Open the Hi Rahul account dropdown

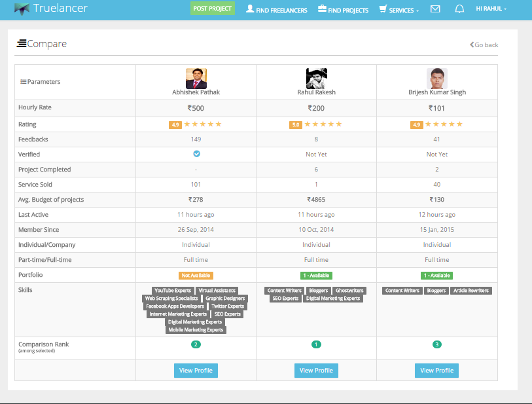point(489,9)
